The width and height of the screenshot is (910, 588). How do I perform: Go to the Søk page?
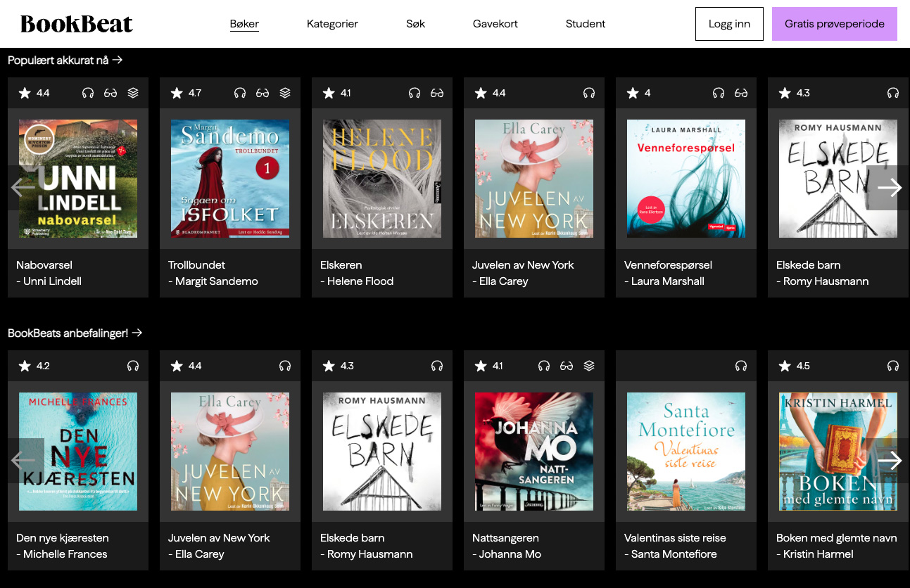(x=415, y=24)
